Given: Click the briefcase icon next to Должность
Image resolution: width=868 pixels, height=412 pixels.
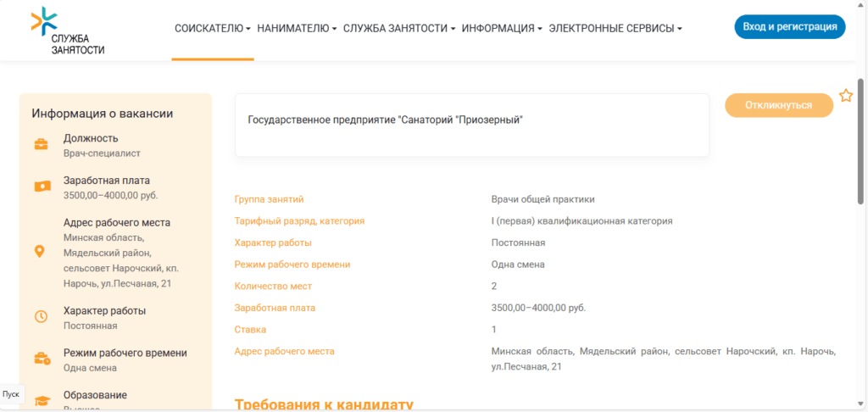Looking at the screenshot, I should click(41, 145).
